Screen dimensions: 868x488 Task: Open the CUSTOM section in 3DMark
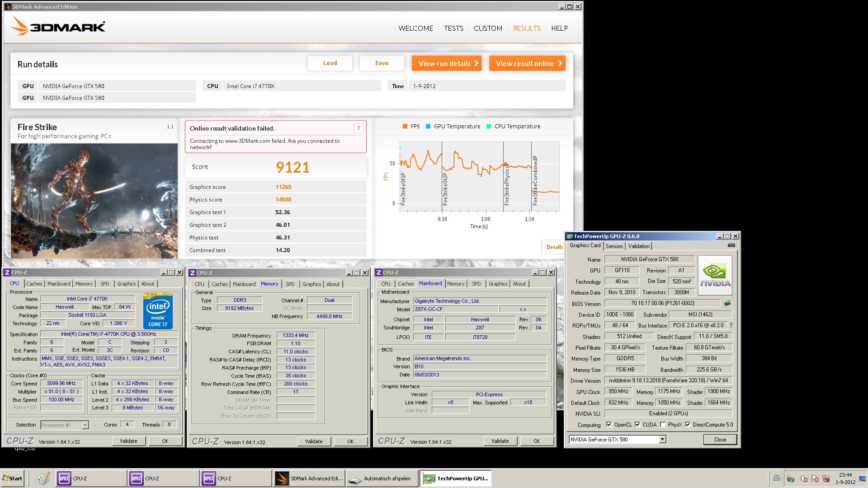(488, 28)
